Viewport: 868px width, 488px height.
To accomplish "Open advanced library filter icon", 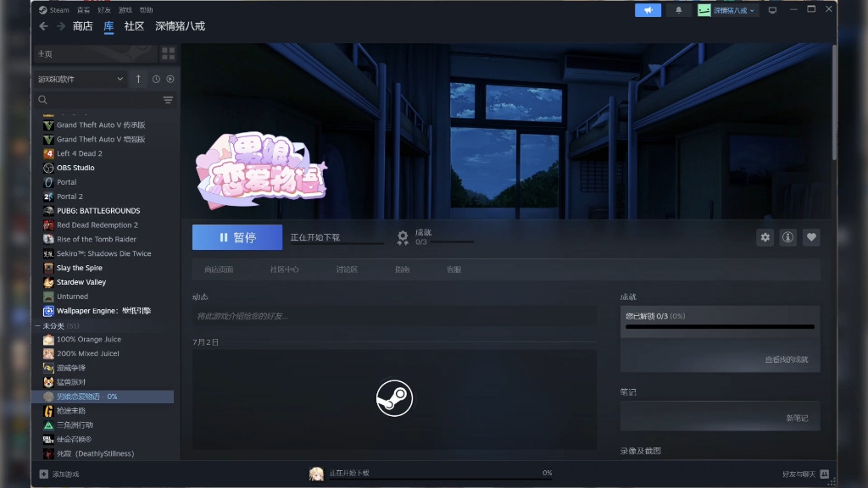I will tap(168, 100).
